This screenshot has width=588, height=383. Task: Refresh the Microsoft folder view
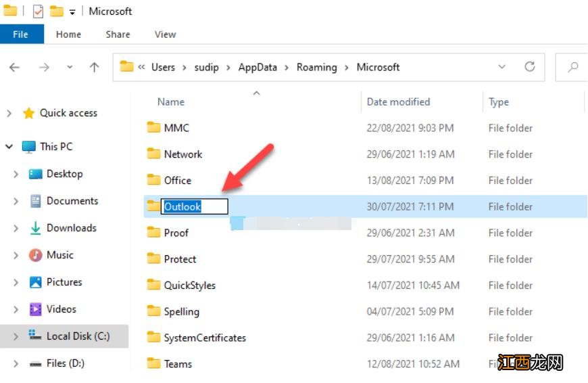click(x=529, y=67)
